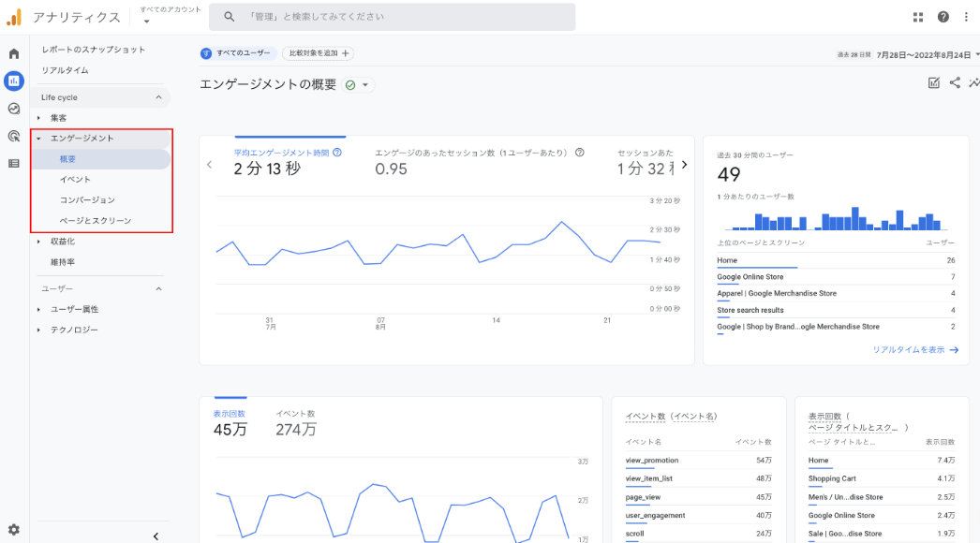Click the すべてのユーザー segment chip

pos(238,53)
